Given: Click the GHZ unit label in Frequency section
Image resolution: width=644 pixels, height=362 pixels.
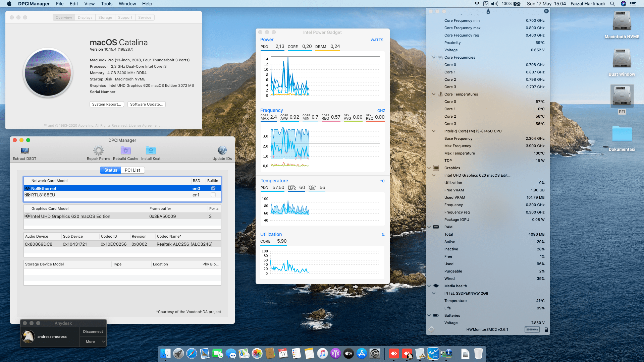Looking at the screenshot, I should pyautogui.click(x=381, y=111).
